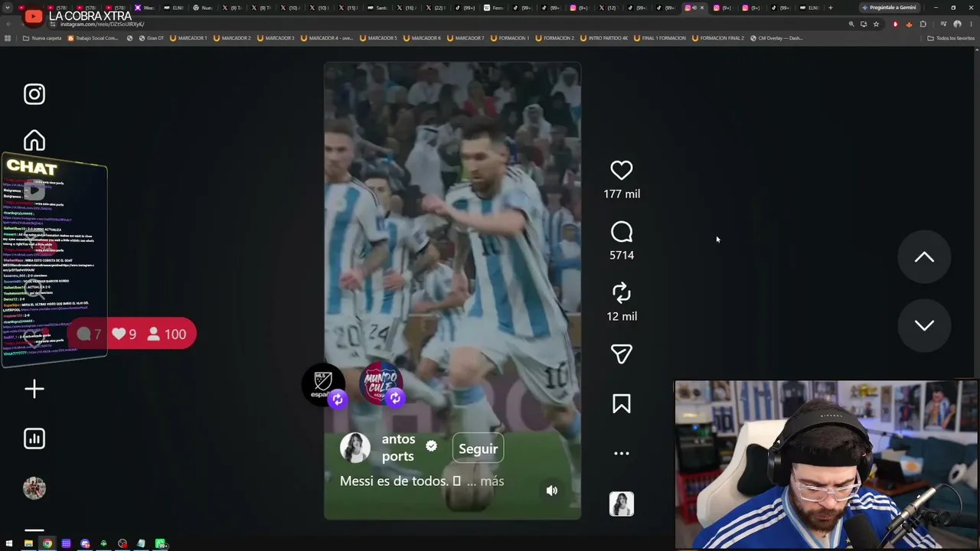Image resolution: width=980 pixels, height=551 pixels.
Task: Open the Chrome extensions puzzle icon
Action: coord(923,24)
